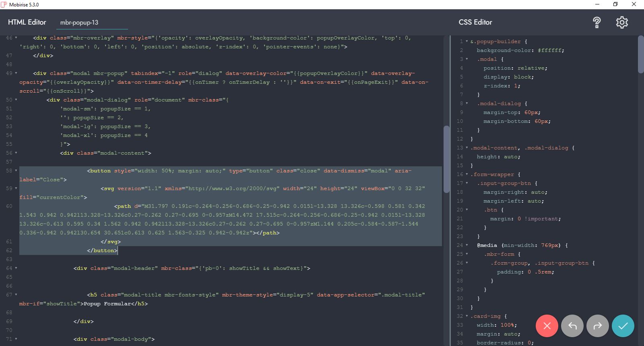
Task: Click the undo arrow button
Action: click(572, 326)
